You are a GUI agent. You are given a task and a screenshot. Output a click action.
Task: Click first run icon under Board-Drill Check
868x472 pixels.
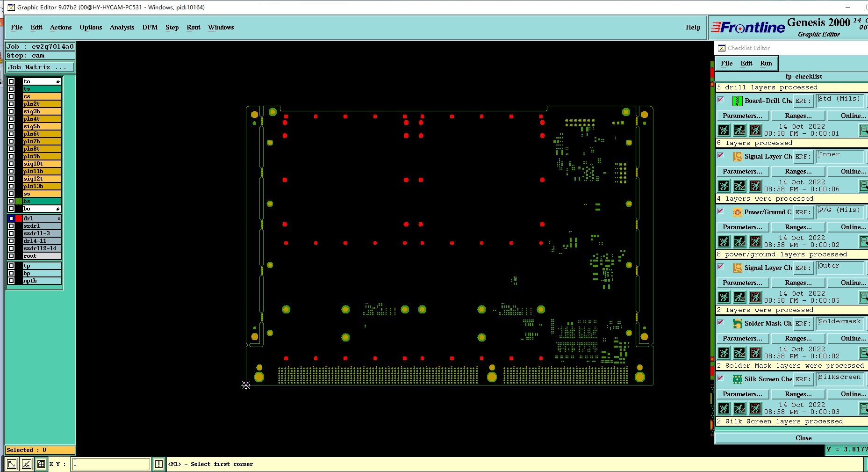pyautogui.click(x=724, y=130)
